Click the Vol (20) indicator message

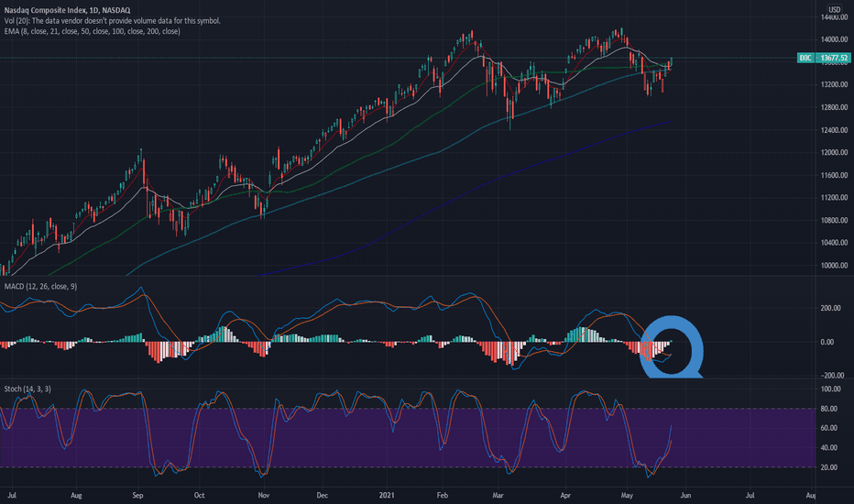113,21
